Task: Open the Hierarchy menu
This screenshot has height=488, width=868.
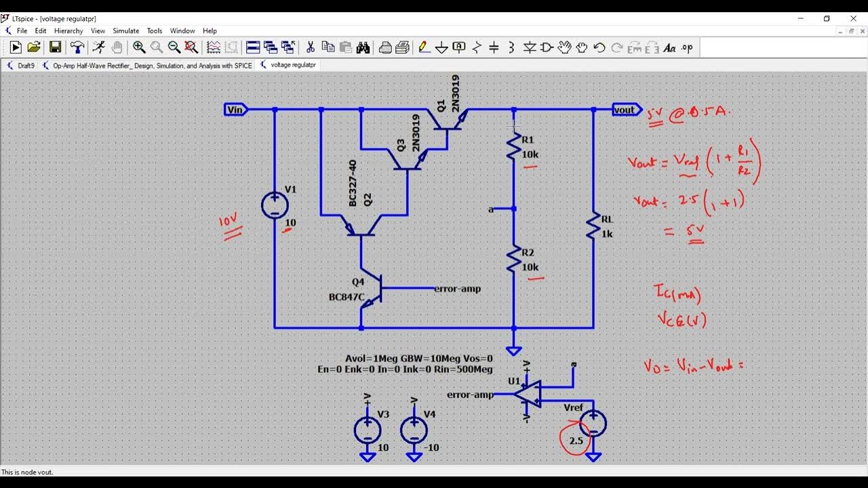Action: (68, 30)
